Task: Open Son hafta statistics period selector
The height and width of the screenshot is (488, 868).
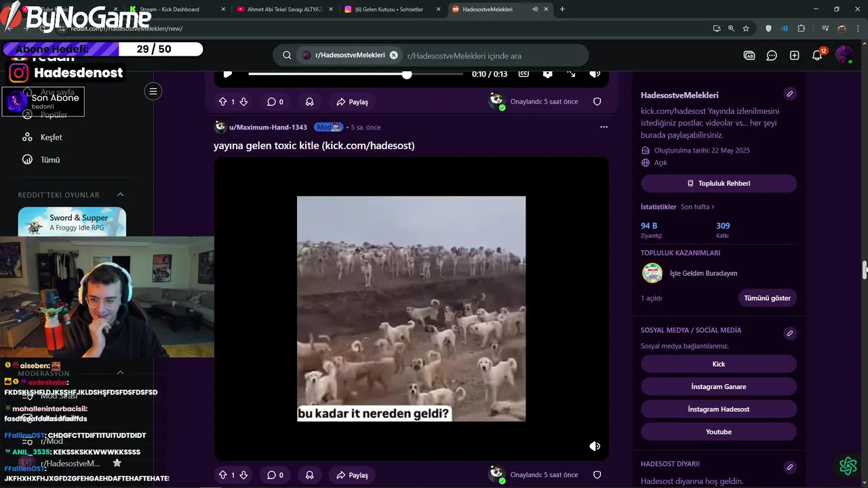Action: click(697, 207)
